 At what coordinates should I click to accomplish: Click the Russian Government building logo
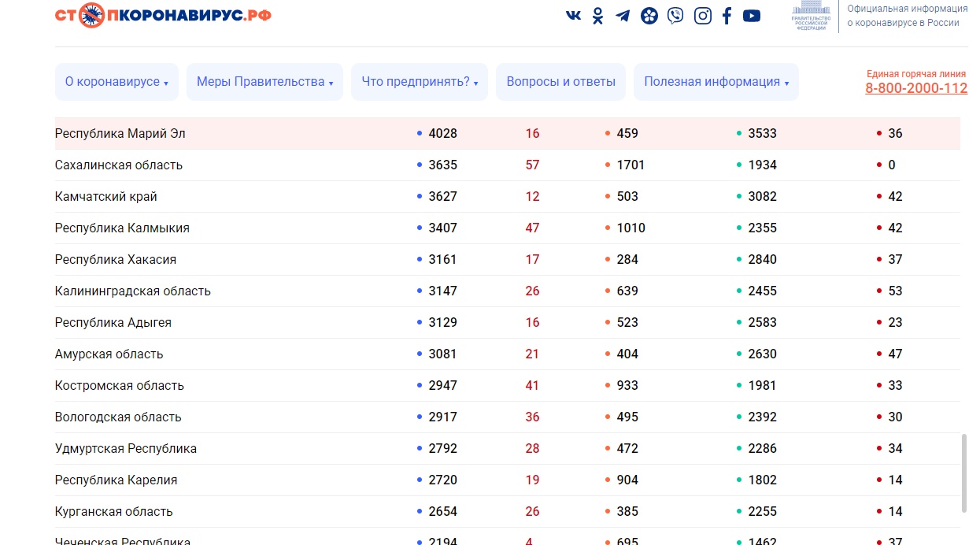pyautogui.click(x=811, y=17)
